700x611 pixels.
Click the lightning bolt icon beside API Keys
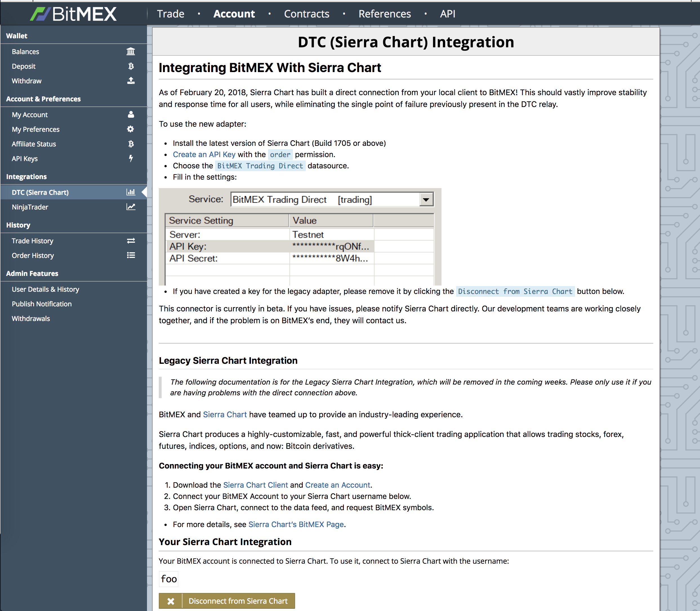pyautogui.click(x=131, y=159)
